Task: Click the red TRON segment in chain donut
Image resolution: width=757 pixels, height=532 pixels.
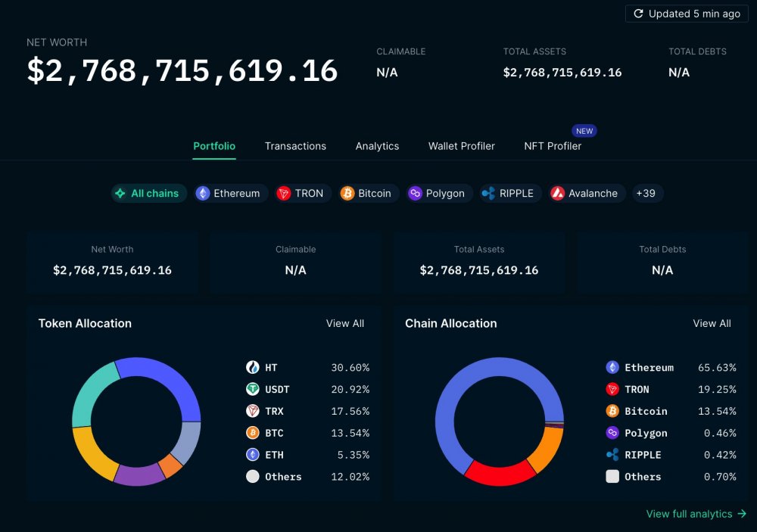Action: pos(500,474)
